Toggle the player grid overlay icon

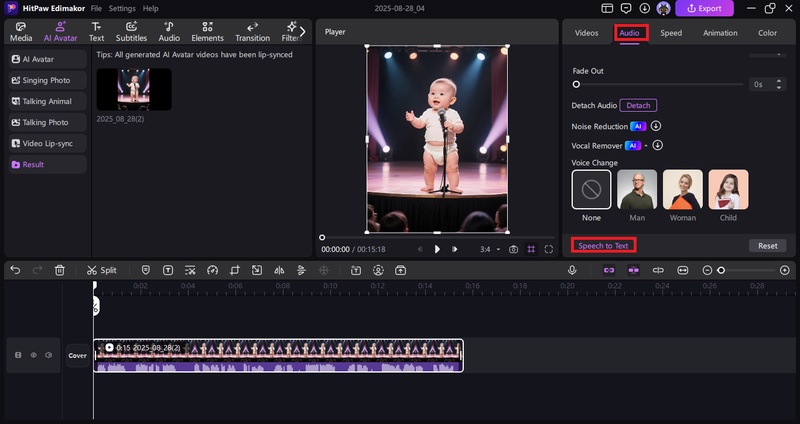coord(531,249)
